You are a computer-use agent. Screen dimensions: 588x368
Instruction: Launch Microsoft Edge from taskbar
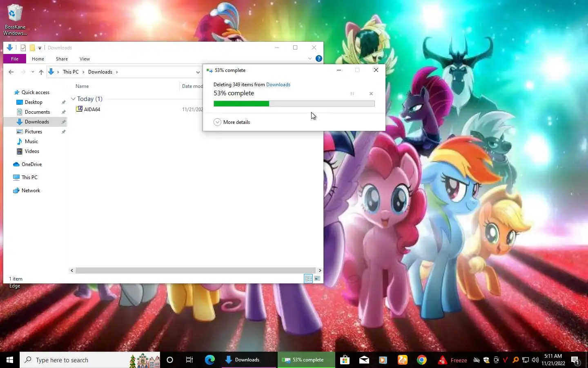pyautogui.click(x=210, y=360)
